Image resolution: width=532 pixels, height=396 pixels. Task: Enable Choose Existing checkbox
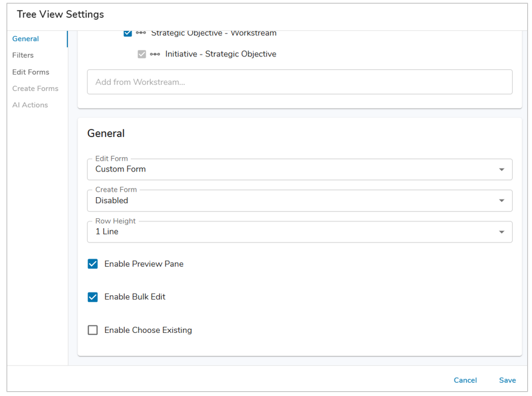(x=93, y=330)
